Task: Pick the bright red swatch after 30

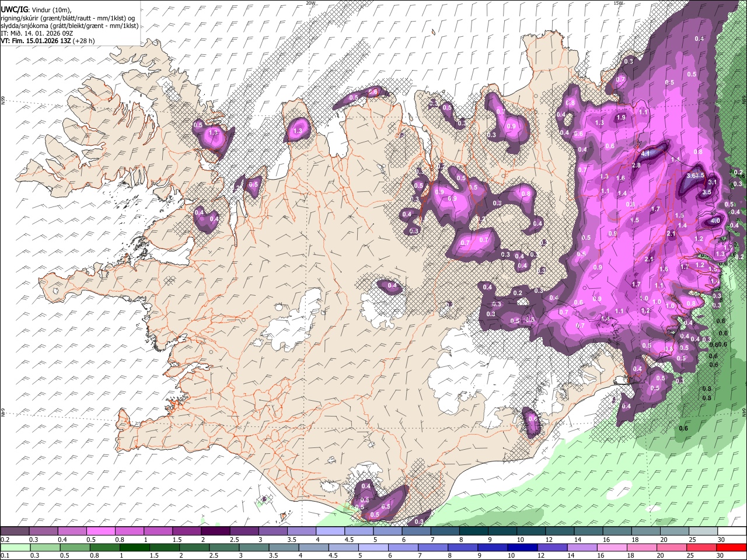Action: coord(732,548)
